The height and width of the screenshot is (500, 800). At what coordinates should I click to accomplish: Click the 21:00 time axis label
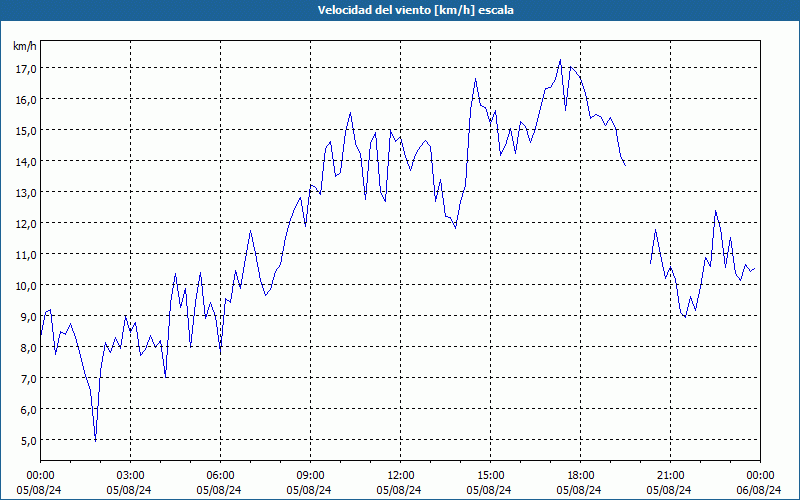670,476
